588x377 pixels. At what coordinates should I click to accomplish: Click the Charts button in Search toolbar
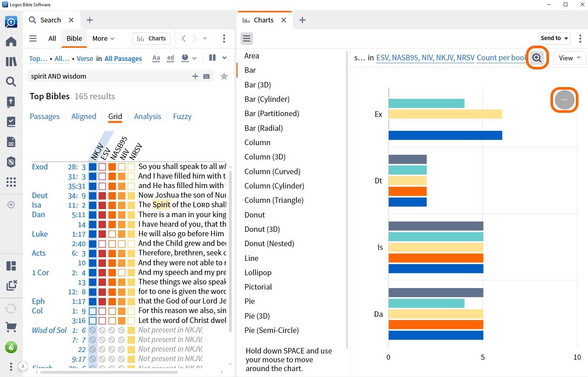[x=152, y=39]
